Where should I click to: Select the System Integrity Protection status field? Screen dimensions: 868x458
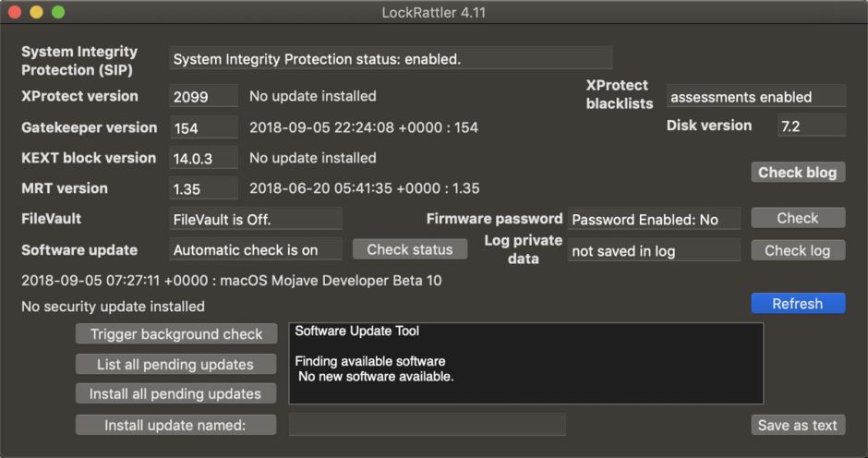[x=391, y=59]
